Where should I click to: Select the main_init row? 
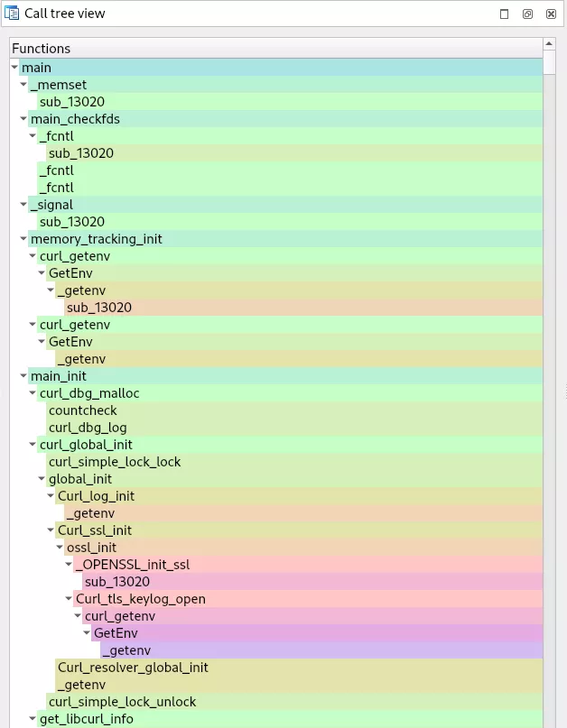[x=285, y=376]
